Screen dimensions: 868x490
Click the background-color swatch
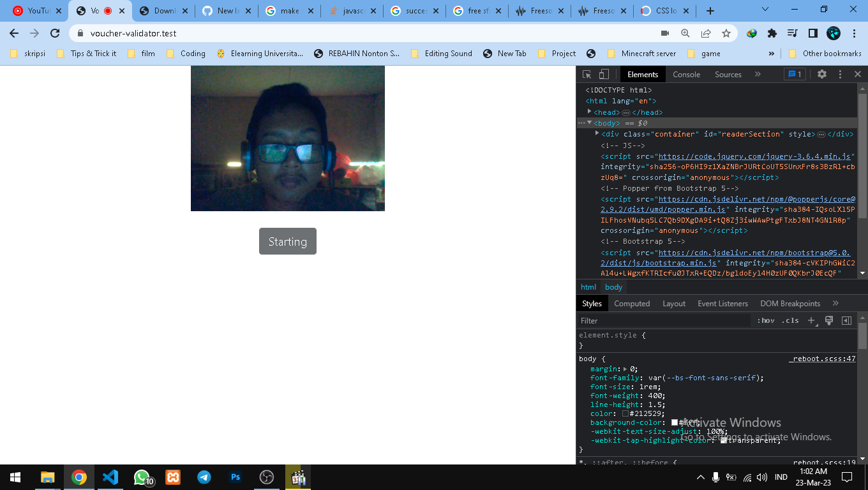tap(675, 422)
